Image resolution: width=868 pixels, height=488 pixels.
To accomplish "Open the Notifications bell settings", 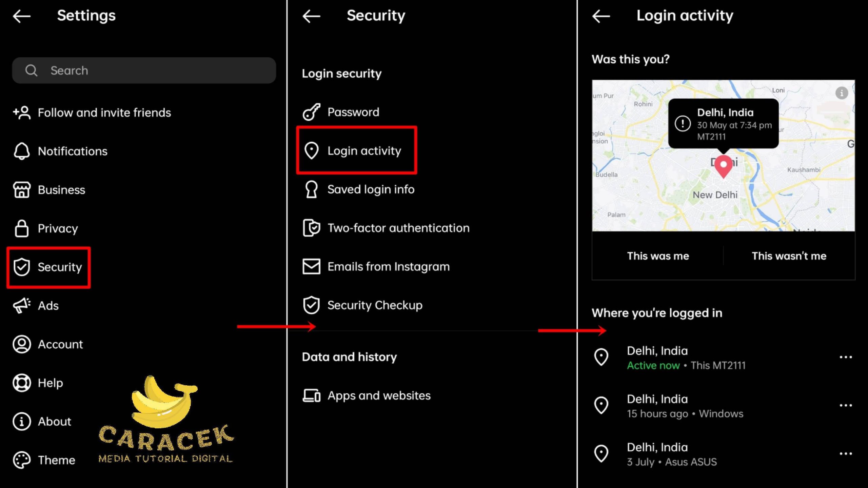I will (22, 151).
